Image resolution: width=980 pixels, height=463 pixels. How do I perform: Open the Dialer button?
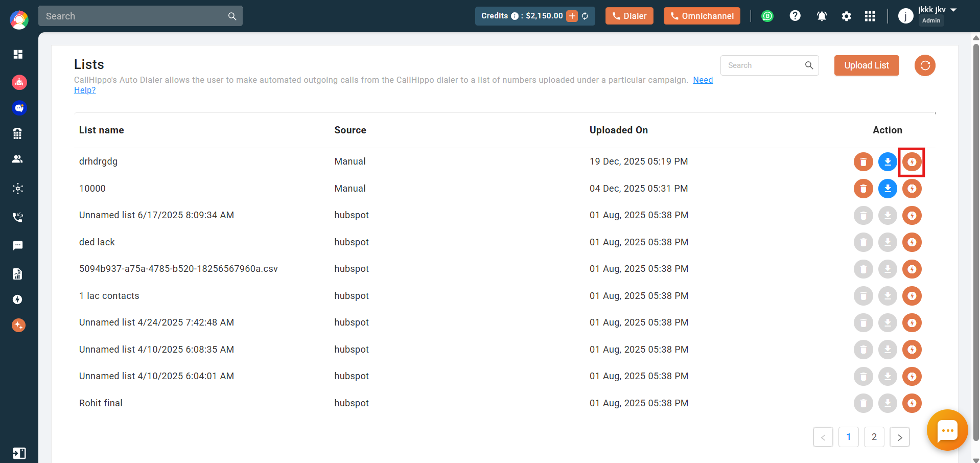629,16
